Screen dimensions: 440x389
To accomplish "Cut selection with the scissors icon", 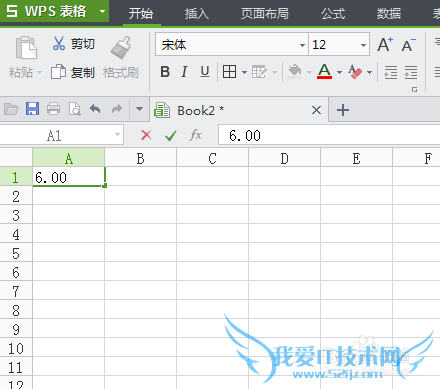I will click(x=59, y=44).
